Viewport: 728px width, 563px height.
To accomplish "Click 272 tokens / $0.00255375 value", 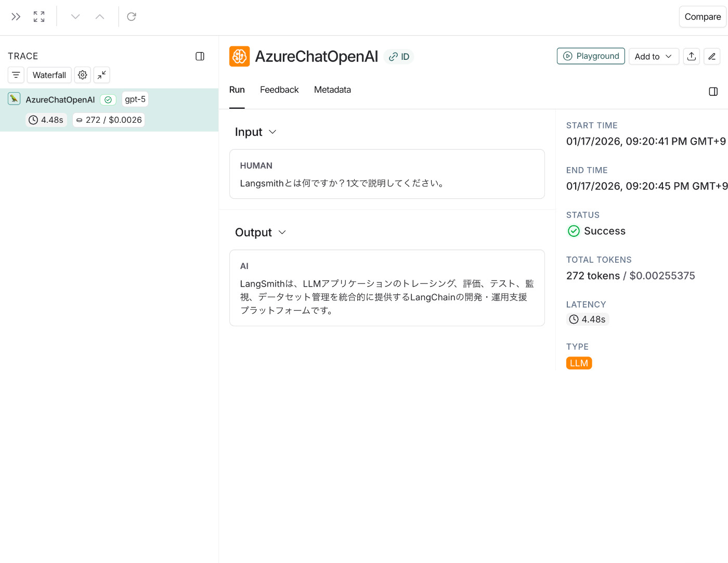I will coord(631,276).
